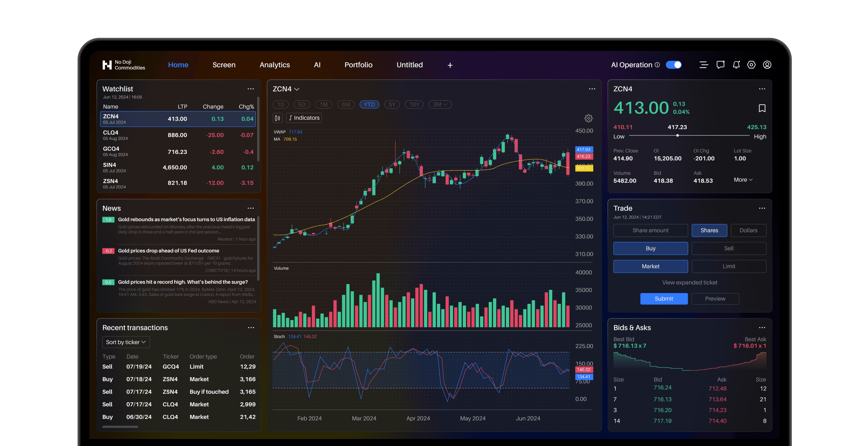
Task: Select the SIN4 row in Watchlist
Action: coord(178,168)
